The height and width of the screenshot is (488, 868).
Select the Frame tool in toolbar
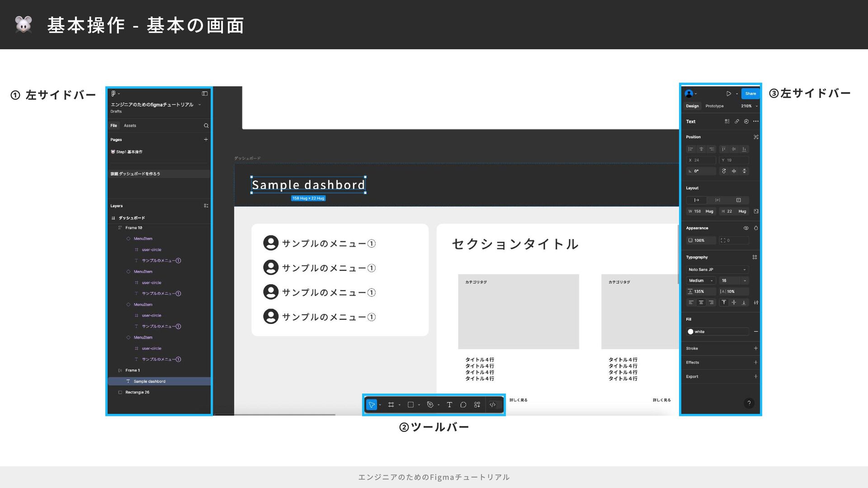391,405
